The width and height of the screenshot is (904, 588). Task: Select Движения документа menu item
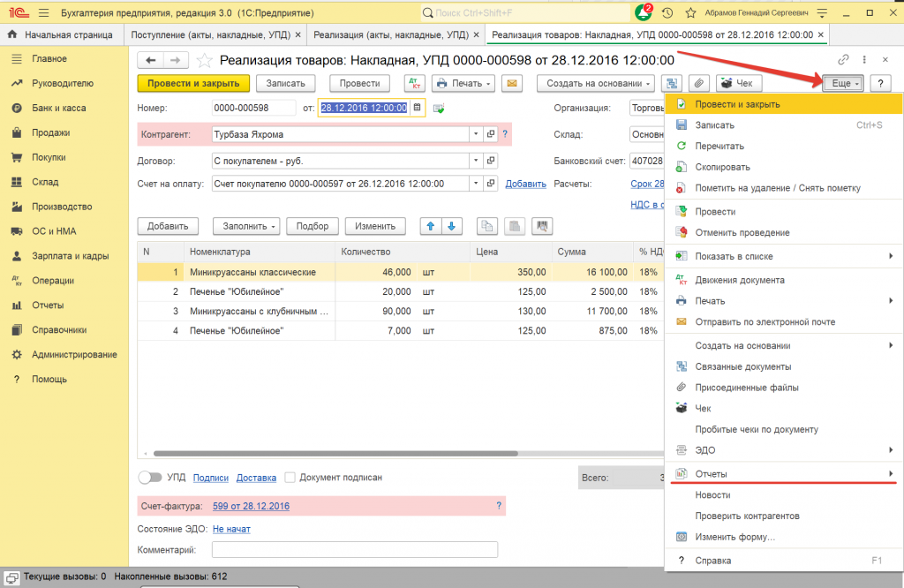pos(784,280)
